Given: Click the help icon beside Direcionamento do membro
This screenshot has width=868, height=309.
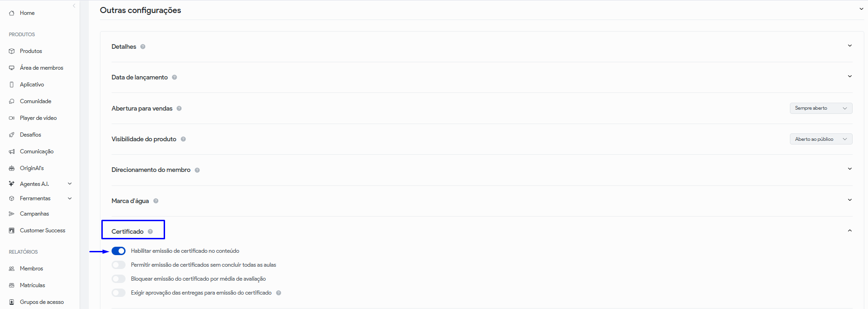Looking at the screenshot, I should (197, 170).
